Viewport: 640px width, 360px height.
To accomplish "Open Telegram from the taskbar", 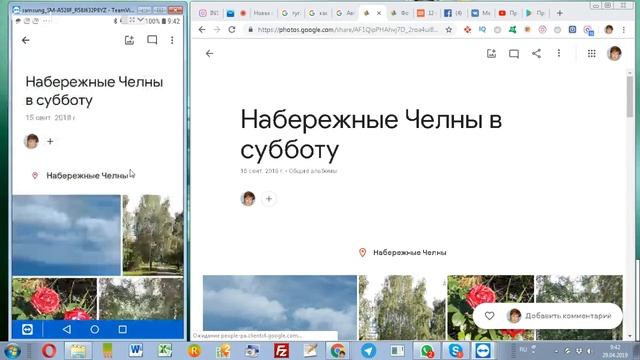I will coord(368,351).
